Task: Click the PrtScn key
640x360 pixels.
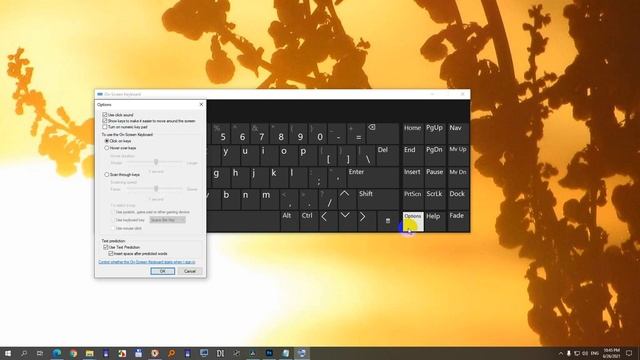Action: click(x=413, y=199)
